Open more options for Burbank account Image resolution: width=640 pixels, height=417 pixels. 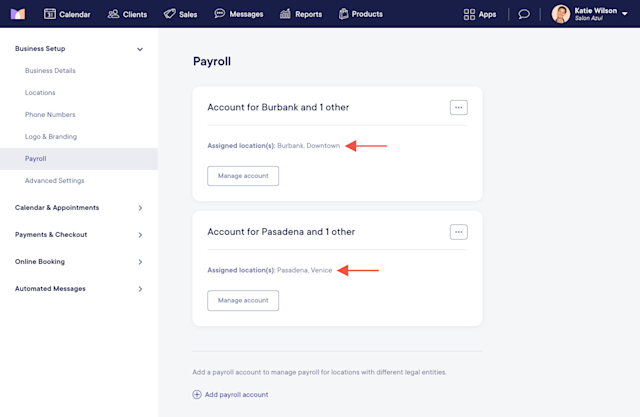click(458, 108)
